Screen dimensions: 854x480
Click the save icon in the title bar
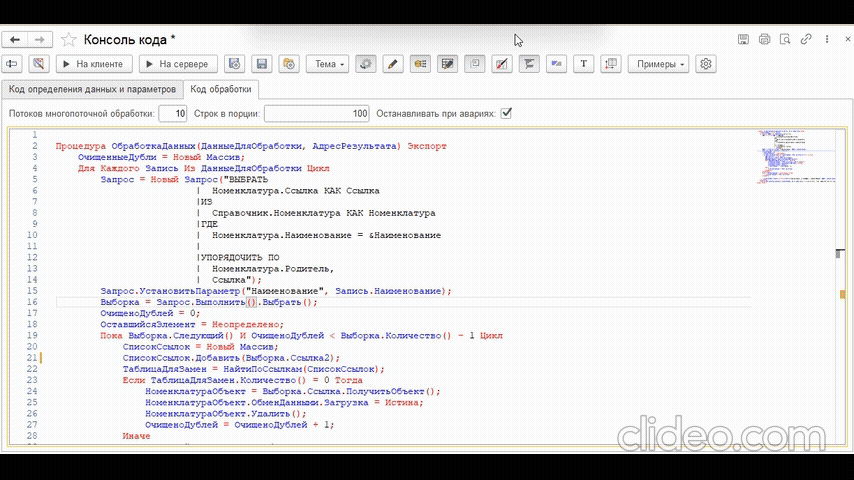click(x=743, y=39)
